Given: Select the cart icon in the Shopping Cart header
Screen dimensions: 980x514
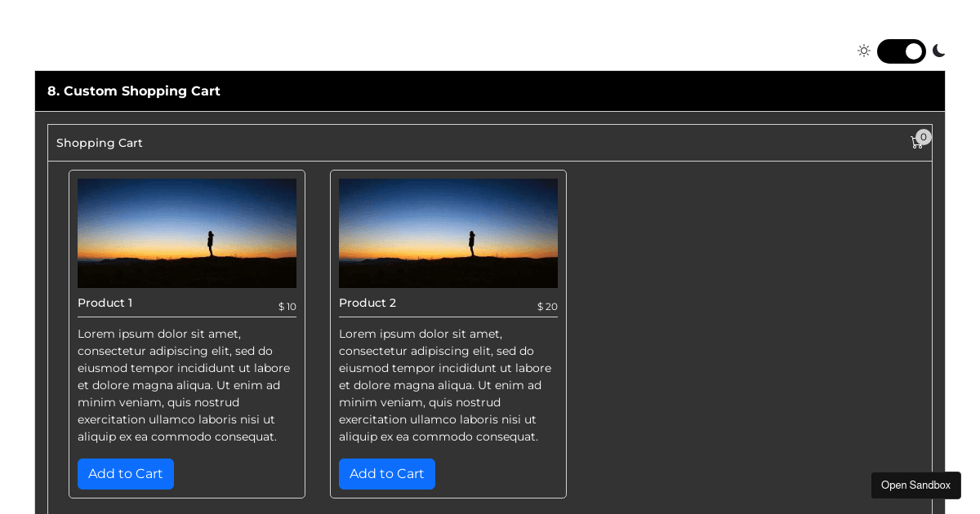Looking at the screenshot, I should tap(916, 142).
